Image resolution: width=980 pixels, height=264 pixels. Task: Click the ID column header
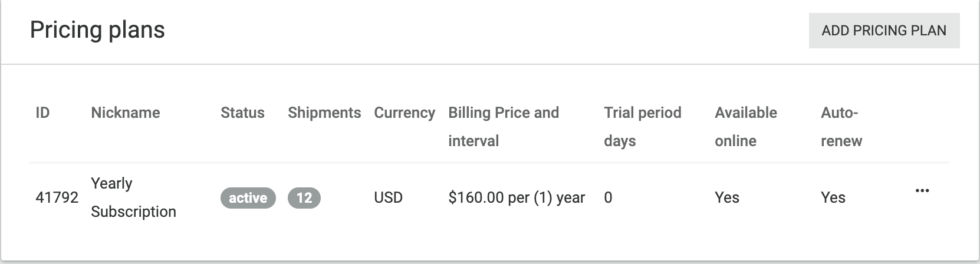tap(42, 113)
